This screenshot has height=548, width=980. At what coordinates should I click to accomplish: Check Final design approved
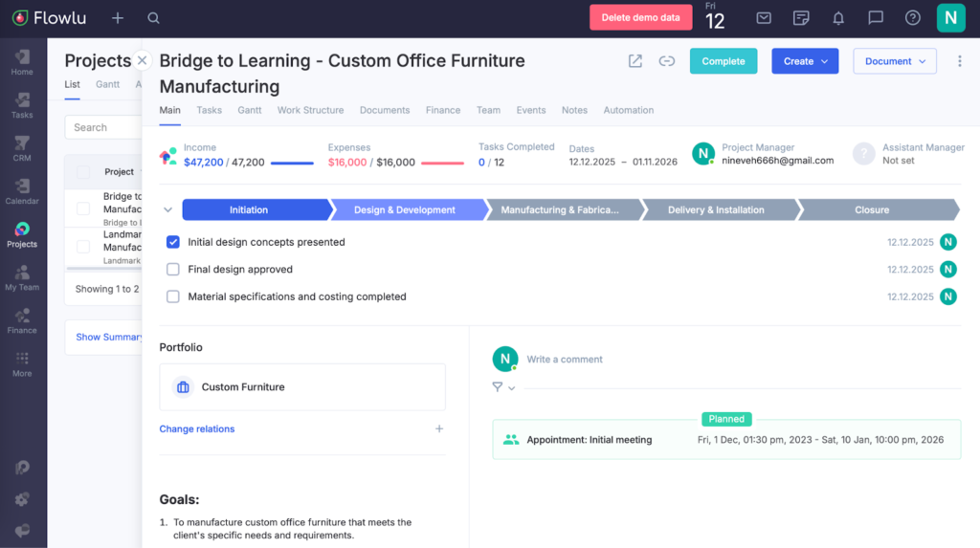173,270
